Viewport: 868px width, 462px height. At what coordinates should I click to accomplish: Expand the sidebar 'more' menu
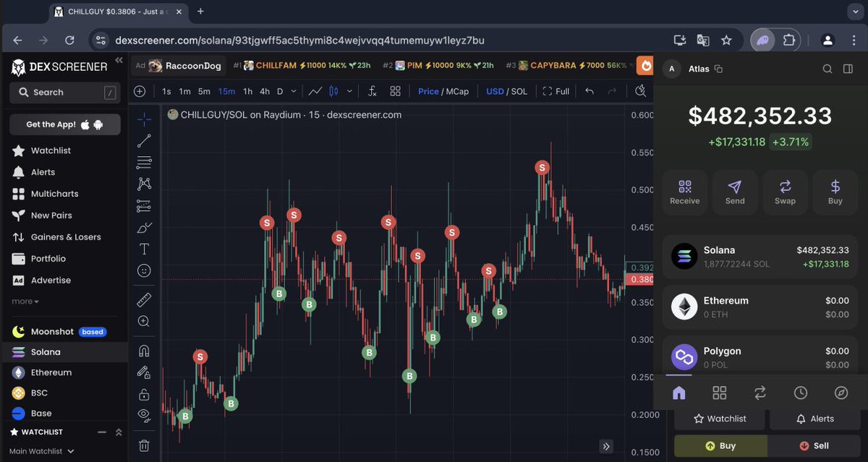(x=25, y=301)
